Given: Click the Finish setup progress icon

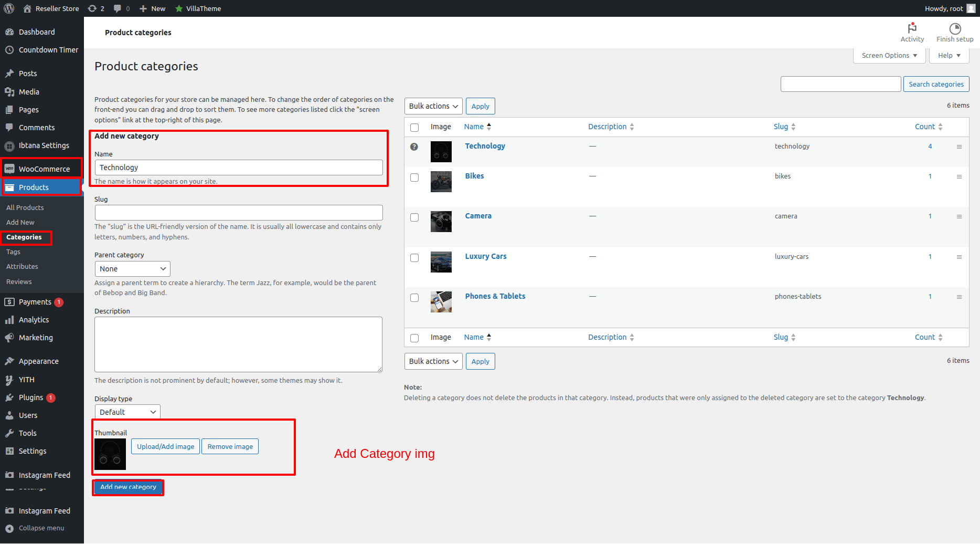Looking at the screenshot, I should click(955, 28).
